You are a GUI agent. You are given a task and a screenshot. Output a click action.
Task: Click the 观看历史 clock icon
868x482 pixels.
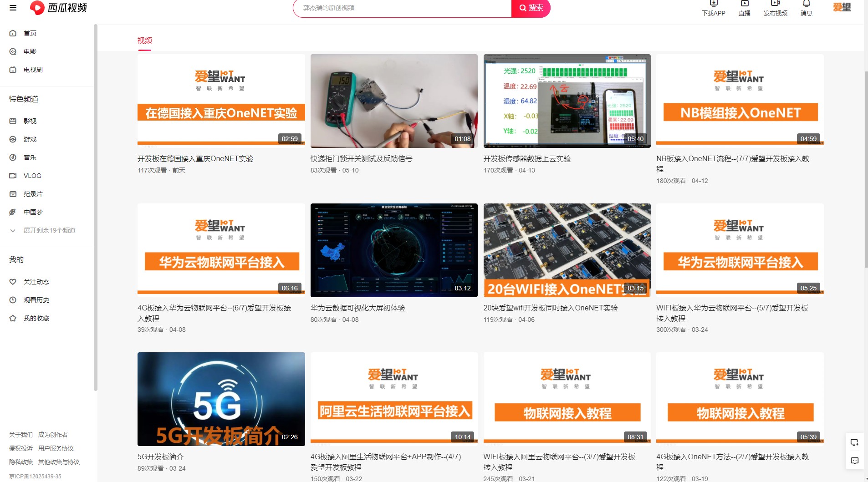click(x=13, y=300)
